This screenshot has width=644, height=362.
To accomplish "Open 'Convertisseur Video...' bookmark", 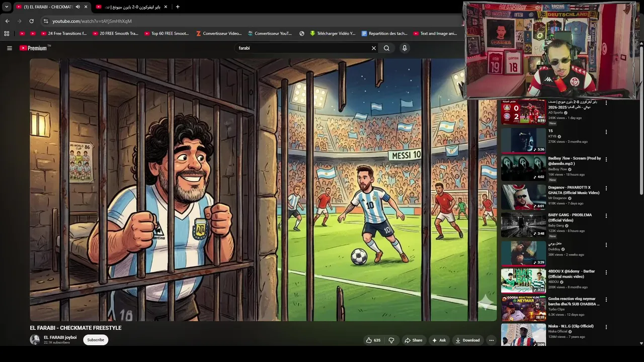I will coord(219,34).
